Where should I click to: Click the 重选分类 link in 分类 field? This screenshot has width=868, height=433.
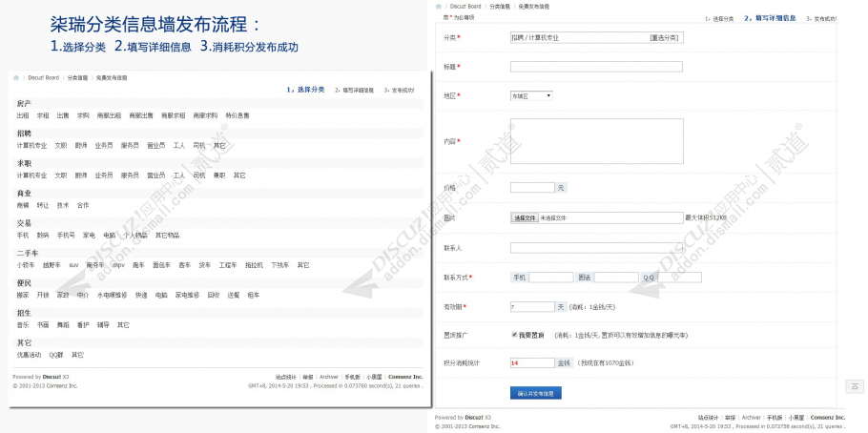coord(664,37)
